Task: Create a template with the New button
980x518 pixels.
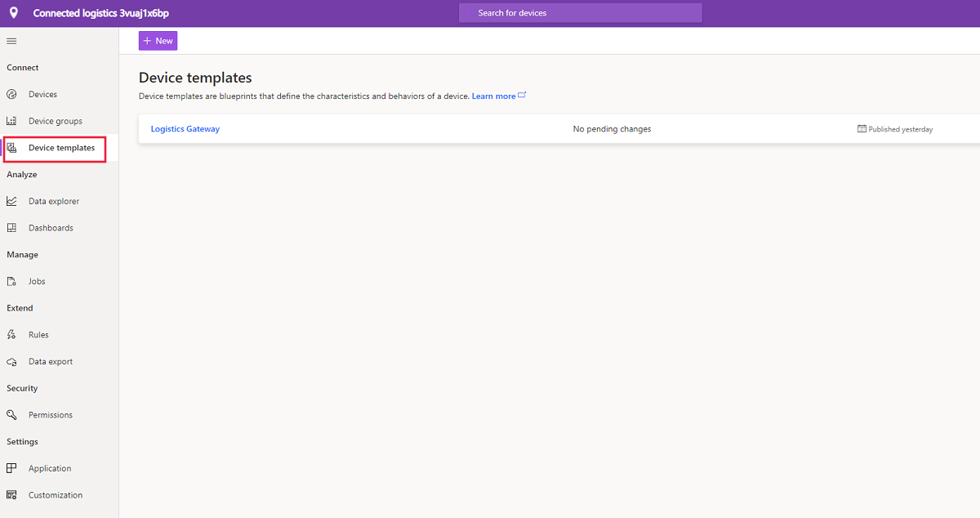Action: [158, 40]
